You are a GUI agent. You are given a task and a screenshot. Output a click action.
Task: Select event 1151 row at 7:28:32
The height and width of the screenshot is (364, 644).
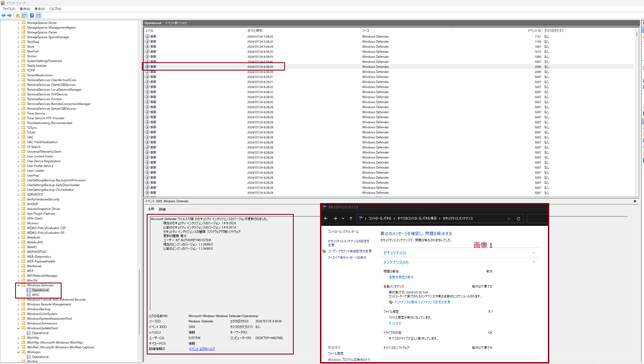pyautogui.click(x=260, y=37)
